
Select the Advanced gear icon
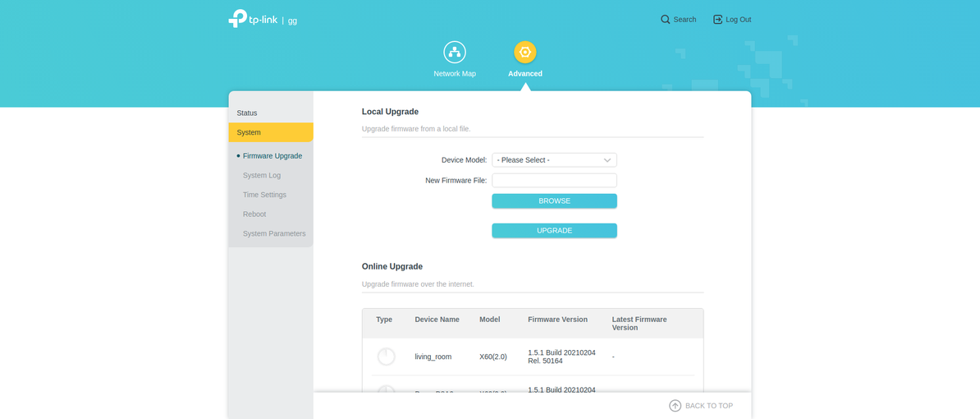[x=525, y=53]
